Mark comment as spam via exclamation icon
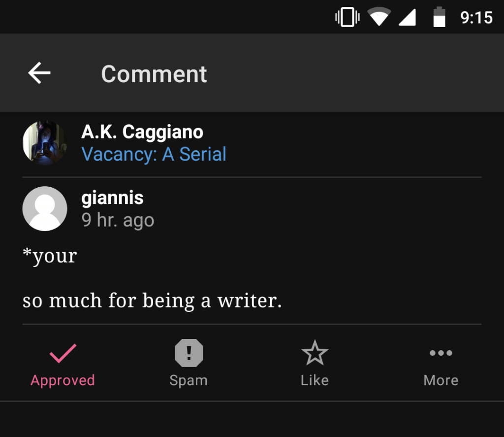Viewport: 504px width, 437px height. pyautogui.click(x=189, y=353)
